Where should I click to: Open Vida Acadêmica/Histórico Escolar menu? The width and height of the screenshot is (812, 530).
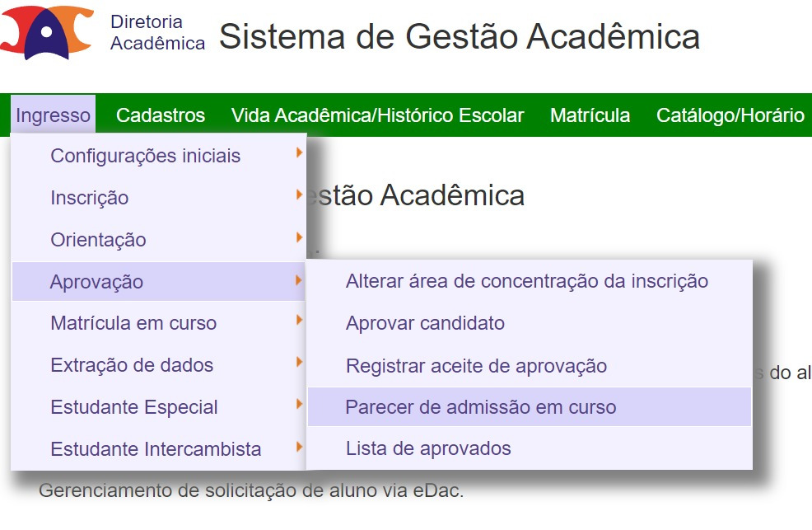(377, 115)
